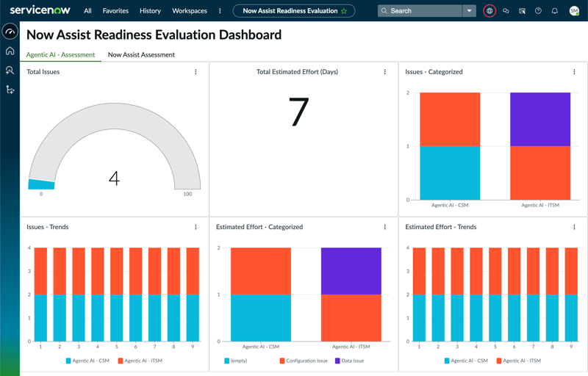Click the ServiceNow logo
The image size is (588, 376).
40,10
